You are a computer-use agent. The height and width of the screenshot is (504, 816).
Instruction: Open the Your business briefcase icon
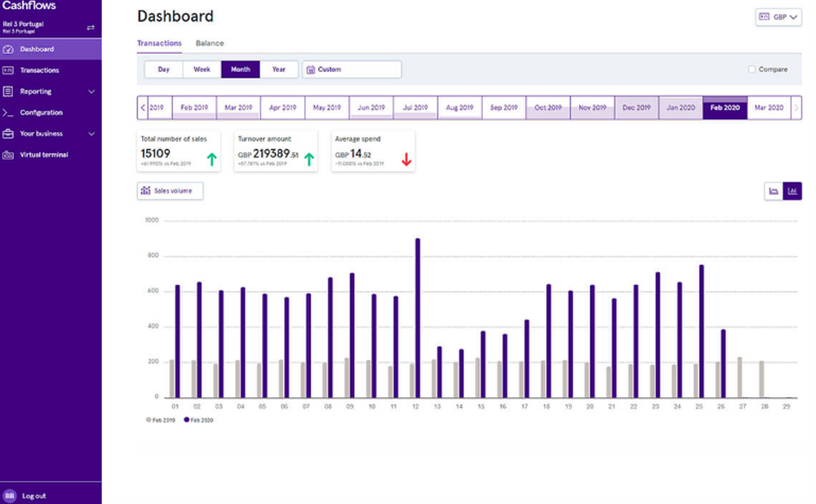click(7, 133)
